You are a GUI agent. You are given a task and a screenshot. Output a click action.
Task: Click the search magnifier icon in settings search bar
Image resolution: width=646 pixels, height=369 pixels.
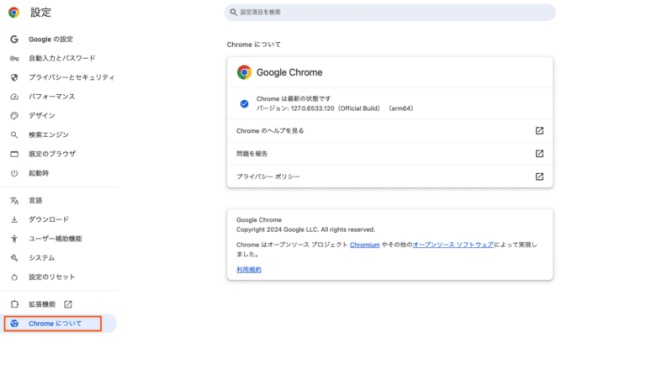(233, 12)
